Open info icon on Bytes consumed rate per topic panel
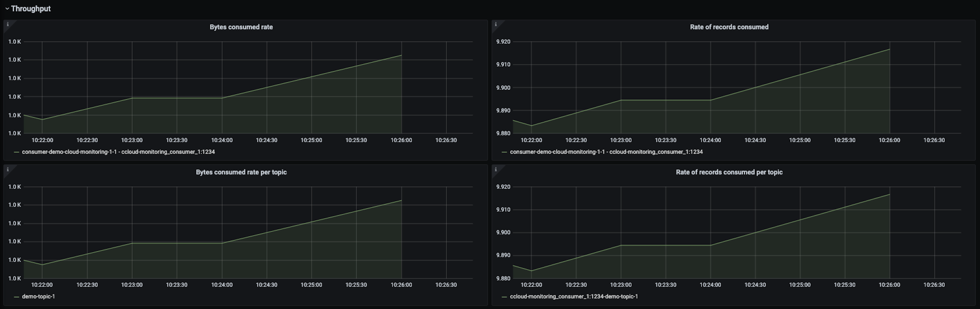The width and height of the screenshot is (980, 309). coord(8,169)
